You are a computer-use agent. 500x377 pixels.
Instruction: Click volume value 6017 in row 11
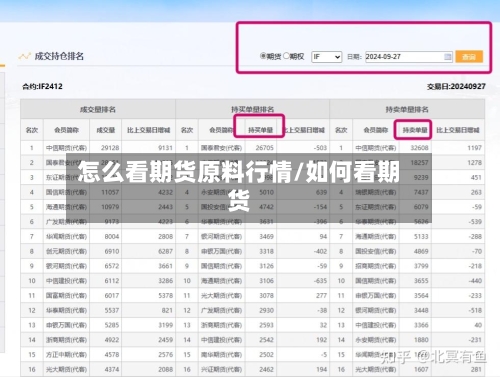tap(112, 295)
